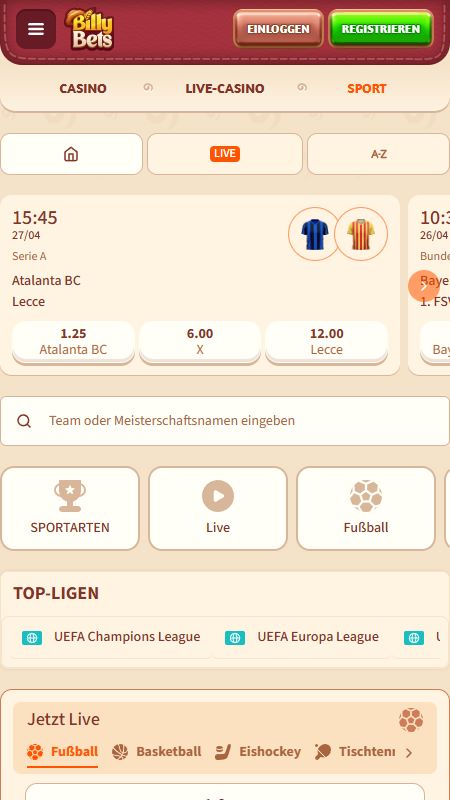The image size is (450, 800).
Task: Focus the team or championship search field
Action: click(x=225, y=421)
